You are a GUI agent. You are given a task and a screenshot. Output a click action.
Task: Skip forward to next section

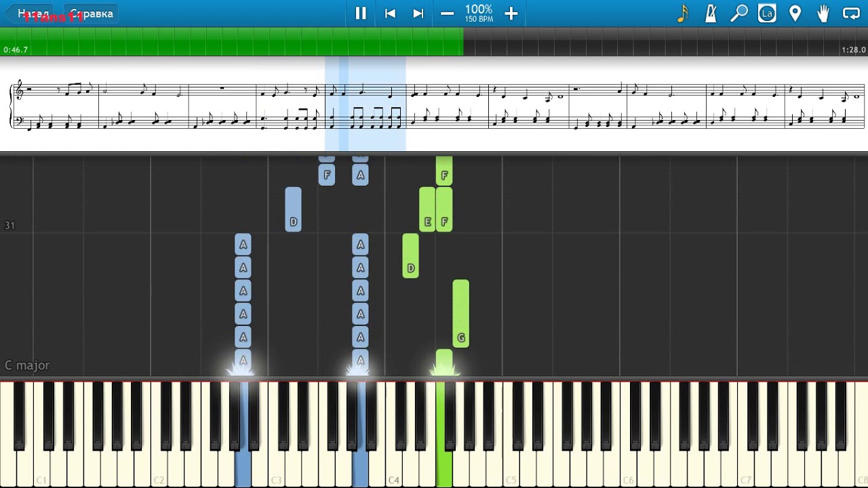pos(418,14)
